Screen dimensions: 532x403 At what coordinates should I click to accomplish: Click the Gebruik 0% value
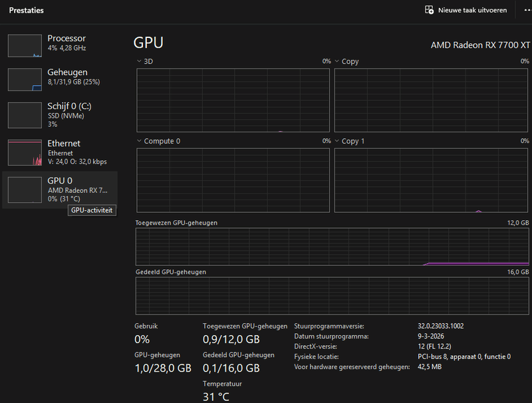pos(142,339)
